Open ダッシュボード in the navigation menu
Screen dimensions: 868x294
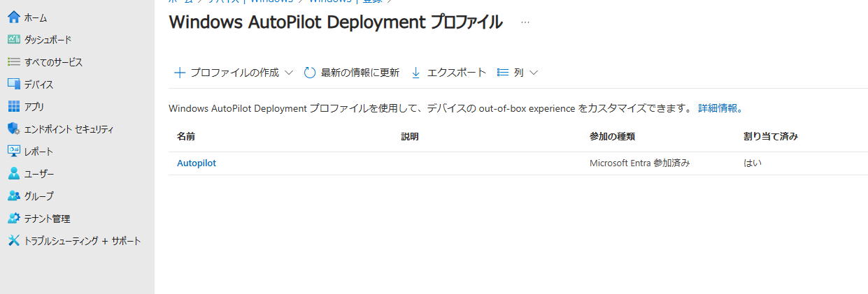[48, 40]
